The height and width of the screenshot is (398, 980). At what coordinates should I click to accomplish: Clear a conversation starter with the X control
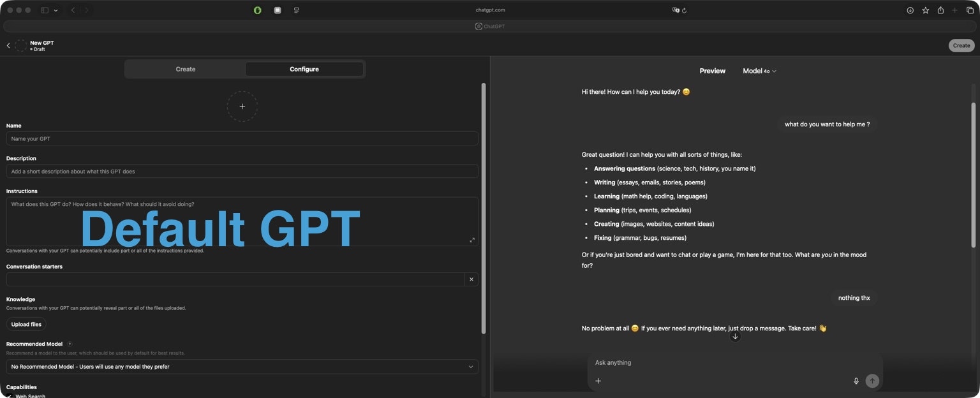[471, 279]
